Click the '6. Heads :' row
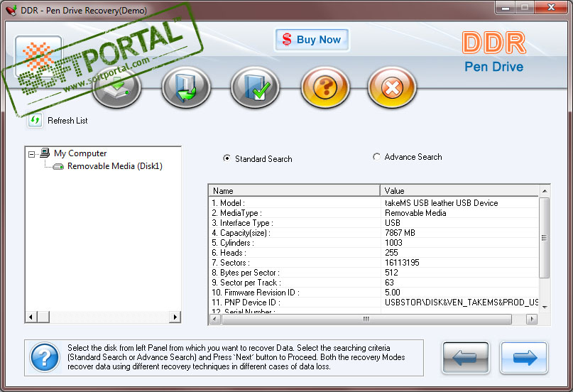This screenshot has height=392, width=573. [x=373, y=253]
